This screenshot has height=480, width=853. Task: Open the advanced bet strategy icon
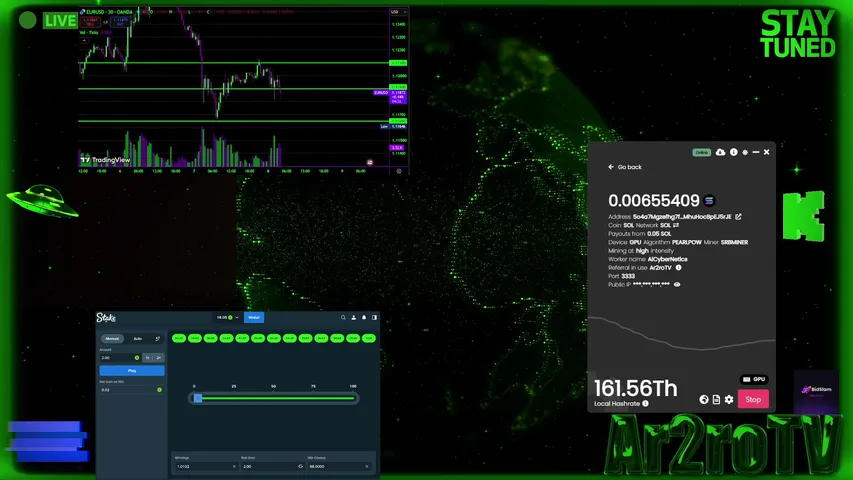158,339
